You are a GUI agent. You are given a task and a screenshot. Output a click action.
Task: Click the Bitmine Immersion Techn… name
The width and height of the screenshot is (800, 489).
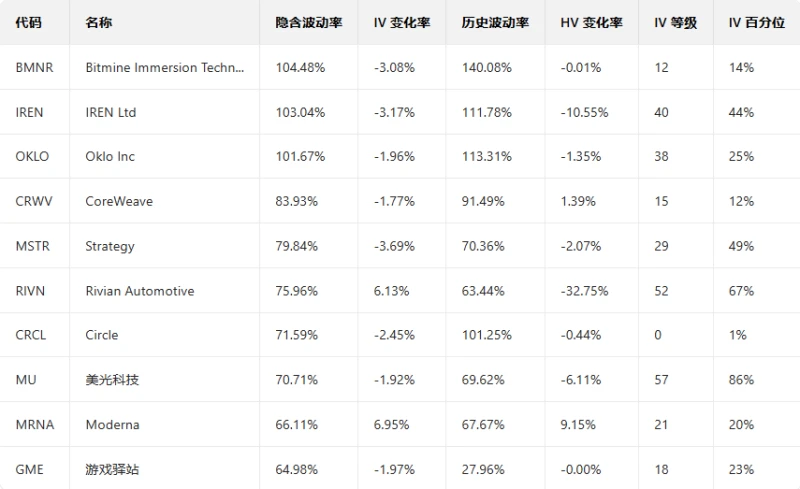pos(165,68)
